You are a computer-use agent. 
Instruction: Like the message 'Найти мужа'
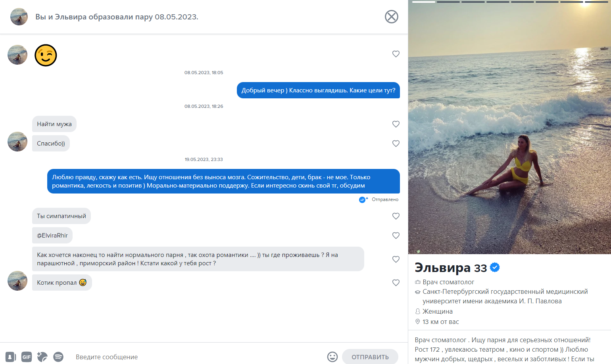[396, 124]
